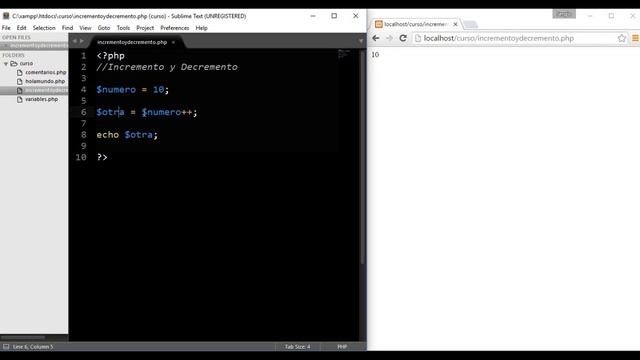Open the tab list dropdown arrow

pos(361,41)
